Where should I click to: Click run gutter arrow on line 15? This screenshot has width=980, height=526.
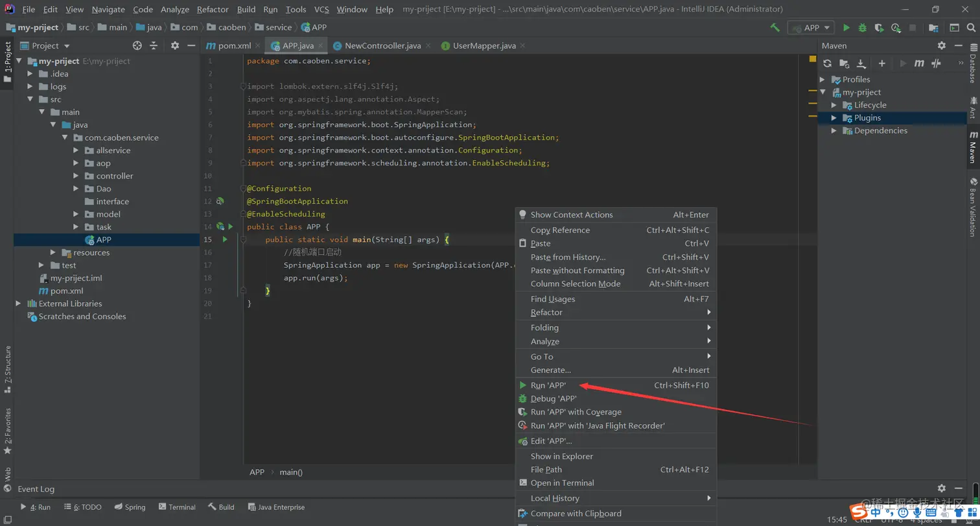(225, 239)
